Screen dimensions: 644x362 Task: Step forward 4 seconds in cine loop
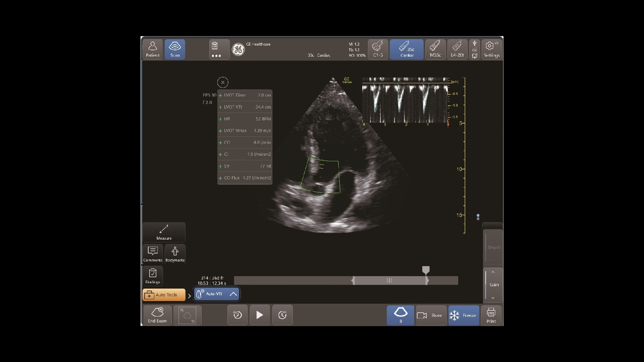[x=282, y=315]
